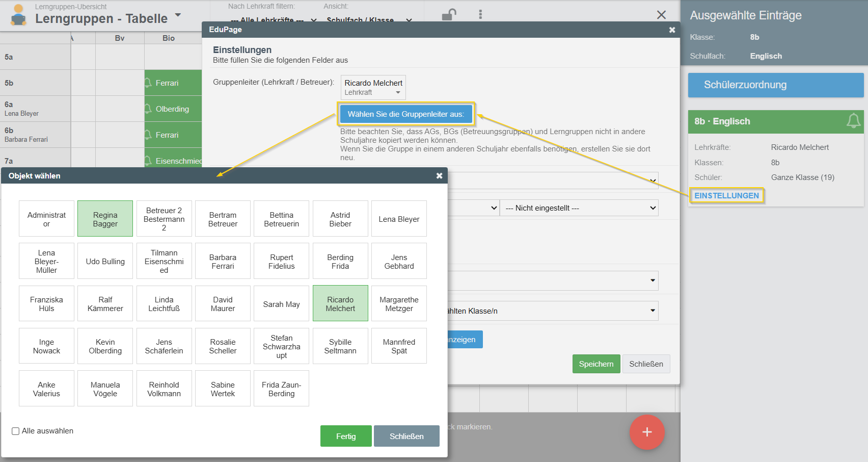Select Linda Leichtfuß tile

164,303
